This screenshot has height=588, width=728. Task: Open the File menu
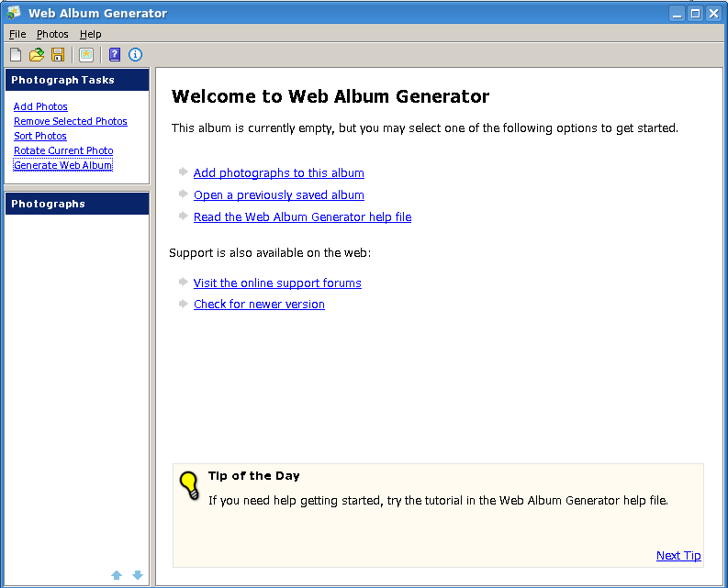click(17, 34)
